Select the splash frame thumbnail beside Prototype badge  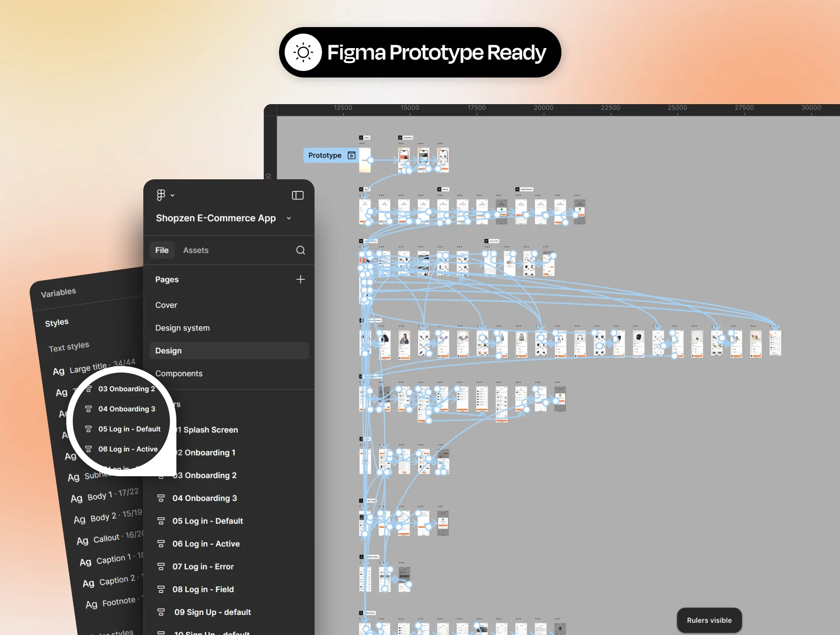[x=365, y=160]
